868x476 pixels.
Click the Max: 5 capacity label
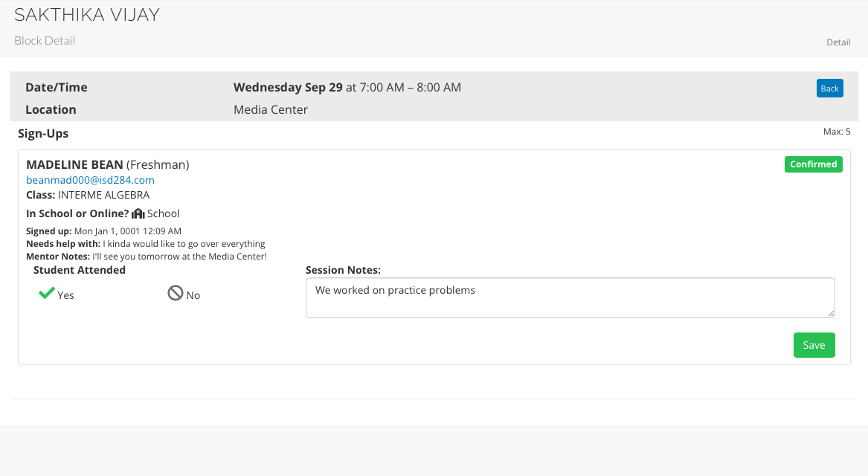[837, 132]
